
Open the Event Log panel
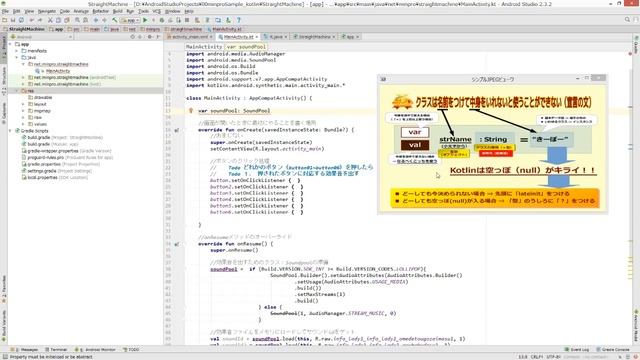[577, 350]
